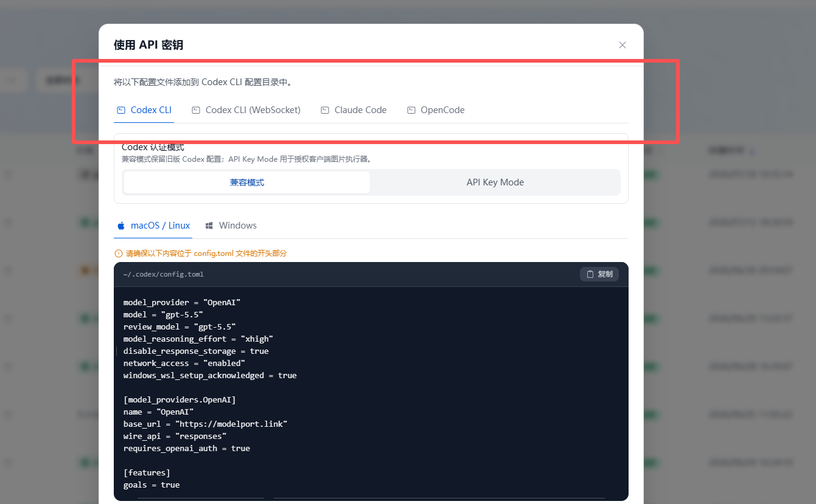Click the requires_openai_auth = true line
This screenshot has height=504, width=816.
(187, 448)
